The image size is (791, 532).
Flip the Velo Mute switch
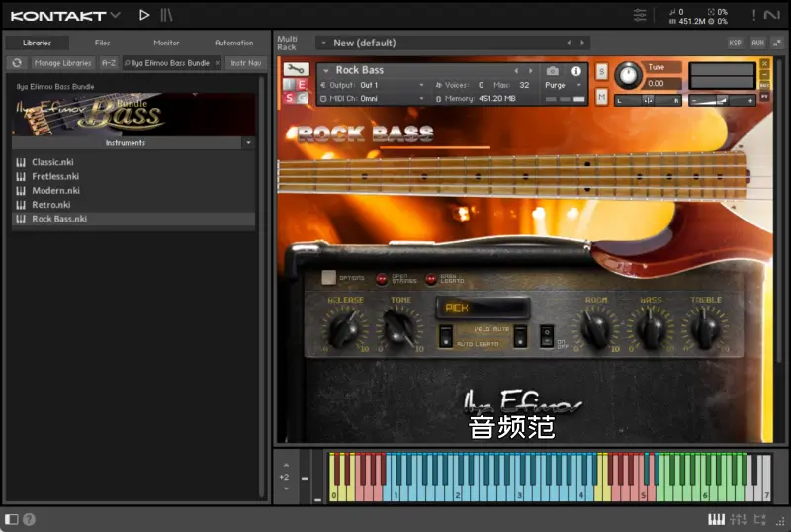click(x=521, y=336)
